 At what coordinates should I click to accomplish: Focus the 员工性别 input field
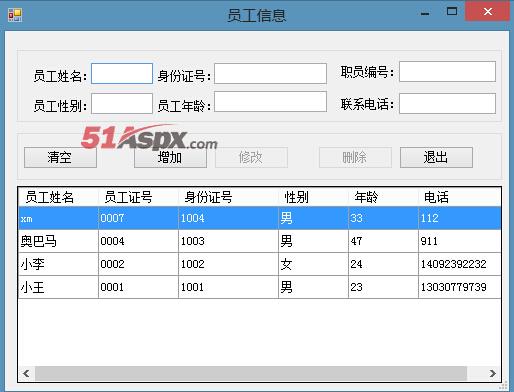(122, 103)
